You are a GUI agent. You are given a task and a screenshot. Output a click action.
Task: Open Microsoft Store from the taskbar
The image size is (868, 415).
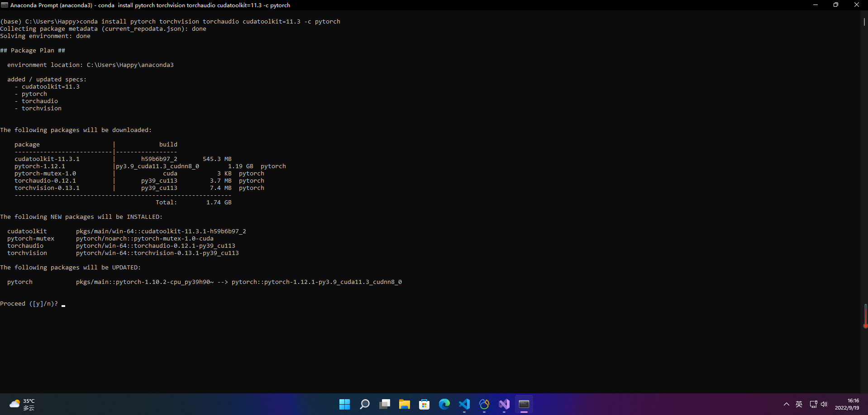(424, 404)
